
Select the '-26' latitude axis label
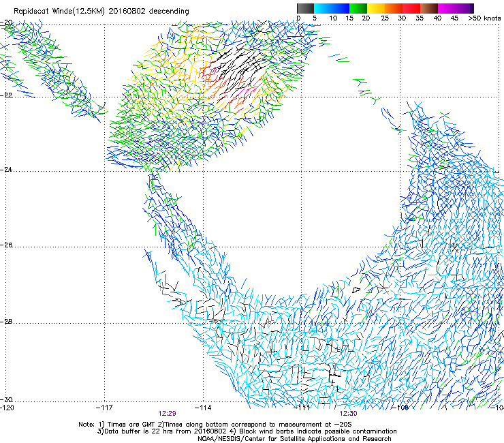[6, 245]
